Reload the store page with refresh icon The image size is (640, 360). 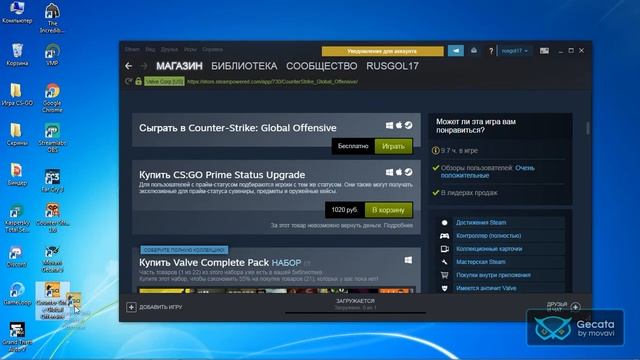[x=129, y=81]
